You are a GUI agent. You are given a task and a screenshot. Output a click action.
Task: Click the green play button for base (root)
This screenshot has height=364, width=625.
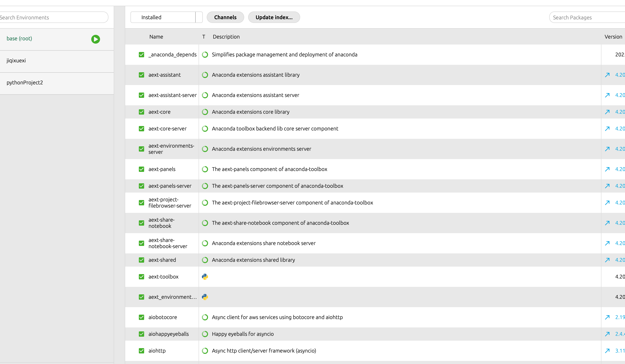click(x=95, y=39)
